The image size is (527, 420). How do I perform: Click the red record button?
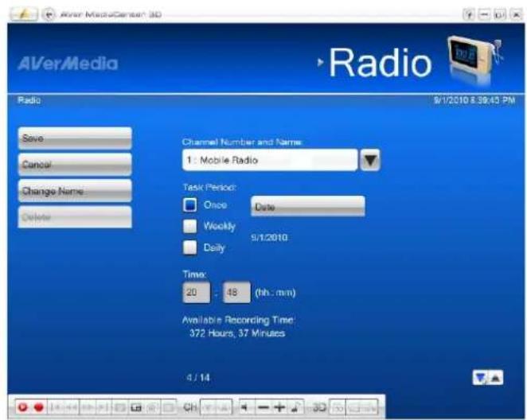coord(39,407)
